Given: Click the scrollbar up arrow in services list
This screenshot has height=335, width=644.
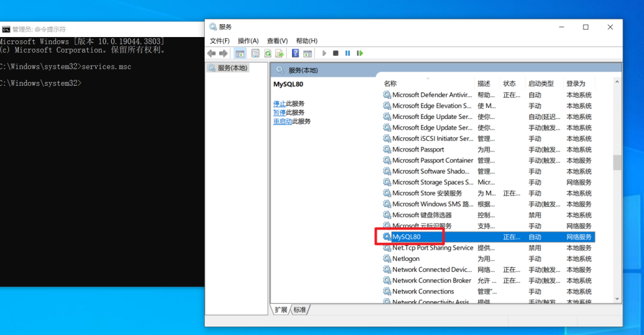Looking at the screenshot, I should pyautogui.click(x=617, y=82).
